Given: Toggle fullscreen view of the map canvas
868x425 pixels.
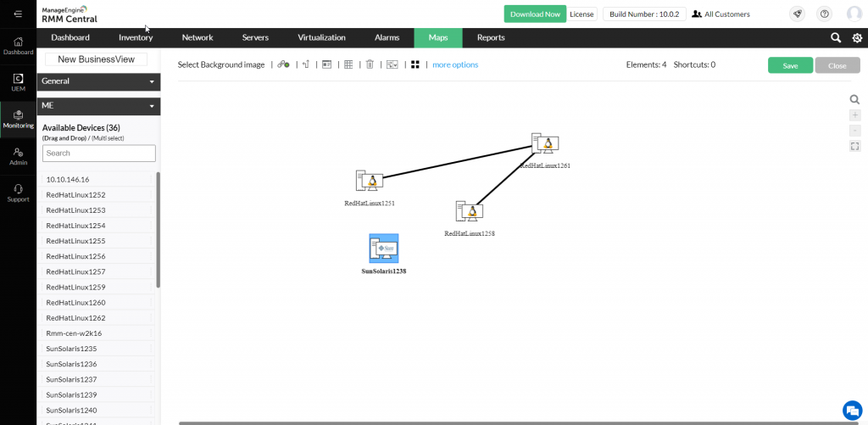Looking at the screenshot, I should click(854, 146).
